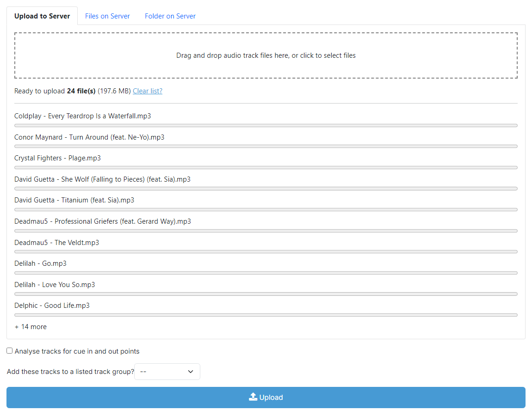This screenshot has width=532, height=416.
Task: Select Delilah - Love You So.mp3 file name
Action: pyautogui.click(x=55, y=285)
